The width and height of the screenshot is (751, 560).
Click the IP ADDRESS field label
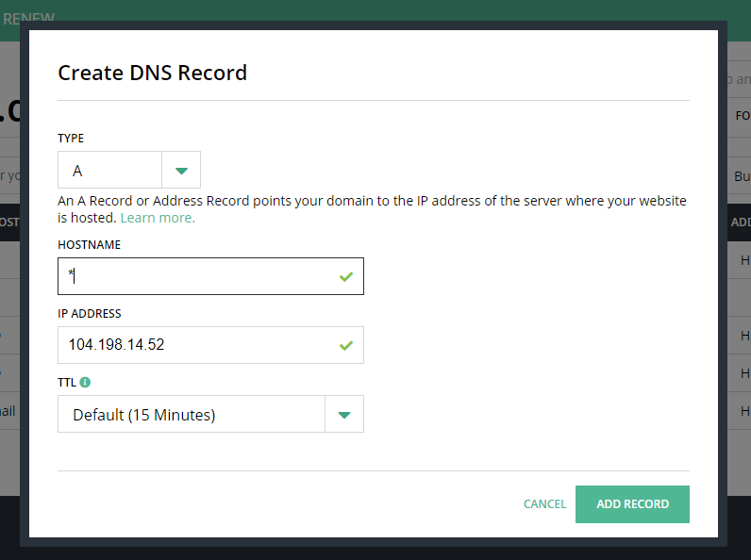(90, 314)
